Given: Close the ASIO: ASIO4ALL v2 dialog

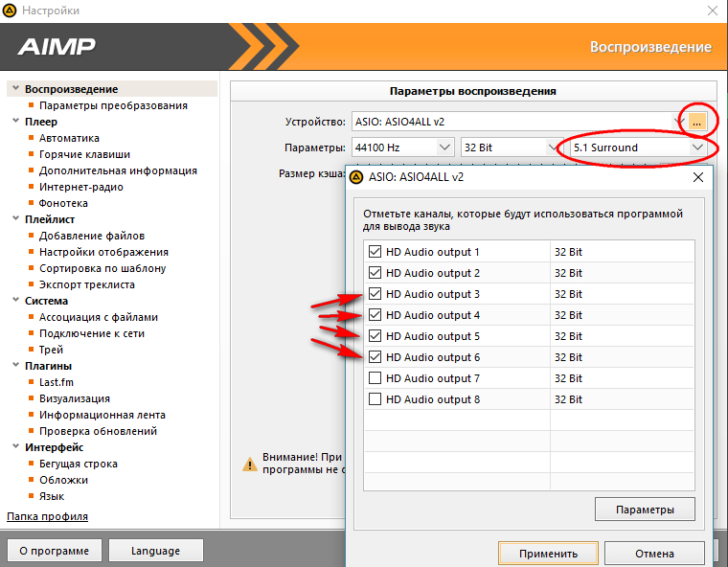Looking at the screenshot, I should pos(697,177).
